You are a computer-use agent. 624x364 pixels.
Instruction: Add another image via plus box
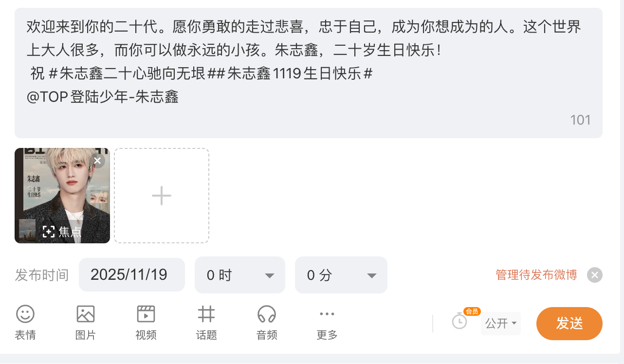tap(162, 196)
